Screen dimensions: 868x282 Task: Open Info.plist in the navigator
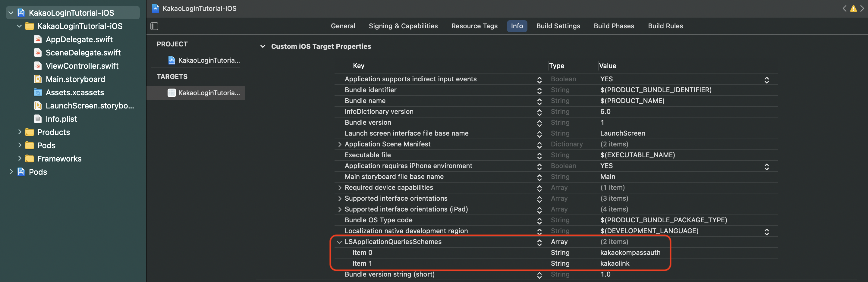click(x=61, y=119)
